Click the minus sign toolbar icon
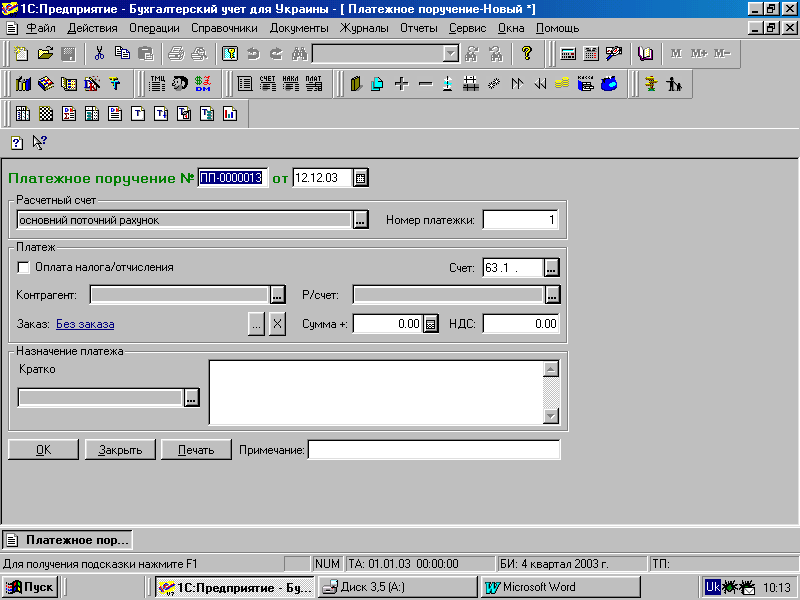 click(425, 84)
